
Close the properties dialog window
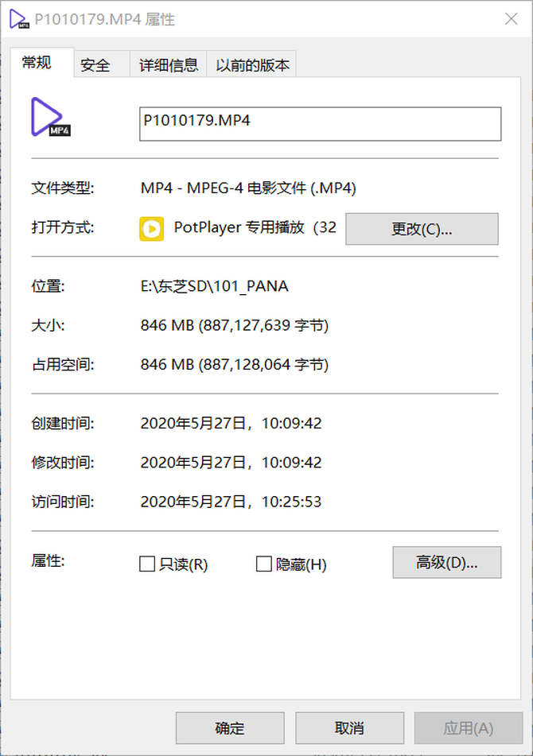512,19
